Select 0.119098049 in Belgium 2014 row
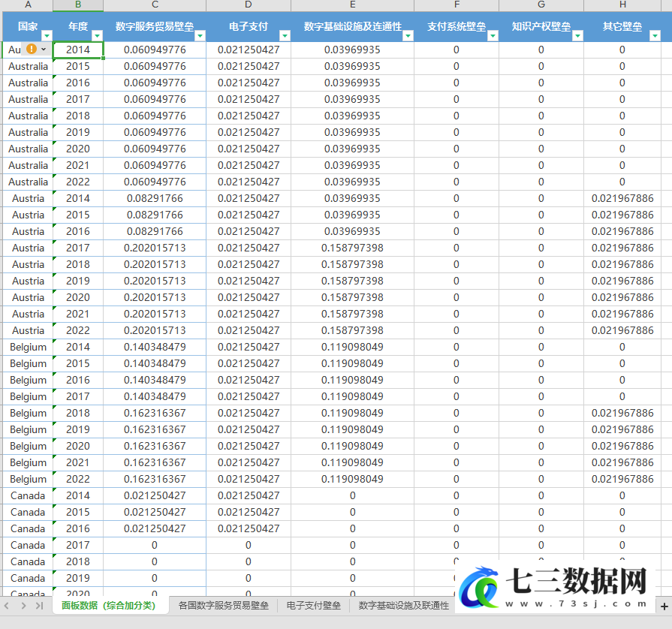Image resolution: width=672 pixels, height=629 pixels. pyautogui.click(x=352, y=347)
